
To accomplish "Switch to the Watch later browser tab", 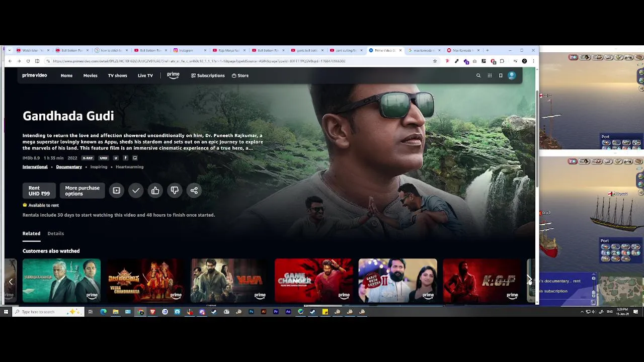I will (33, 50).
